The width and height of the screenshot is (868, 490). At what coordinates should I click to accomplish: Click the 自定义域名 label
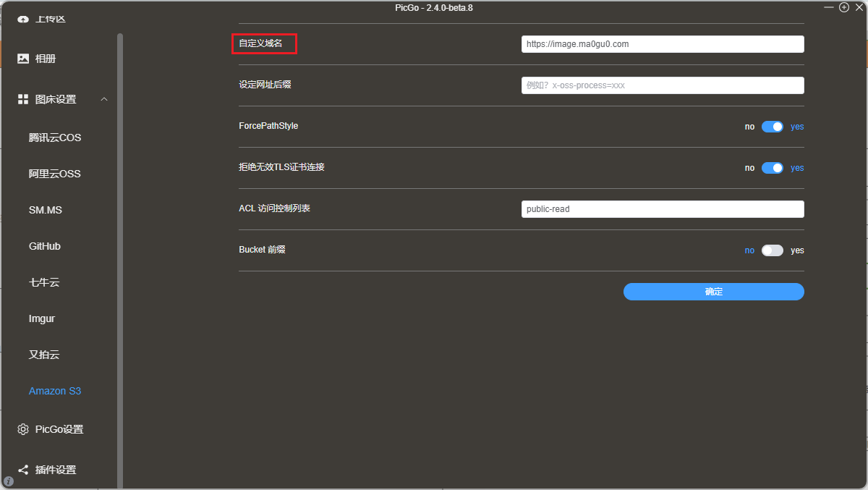click(x=260, y=44)
